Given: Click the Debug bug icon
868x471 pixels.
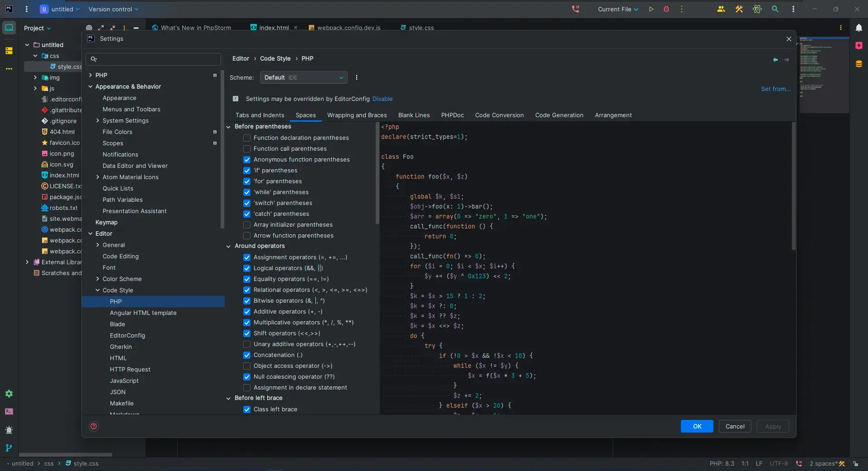Looking at the screenshot, I should (666, 9).
